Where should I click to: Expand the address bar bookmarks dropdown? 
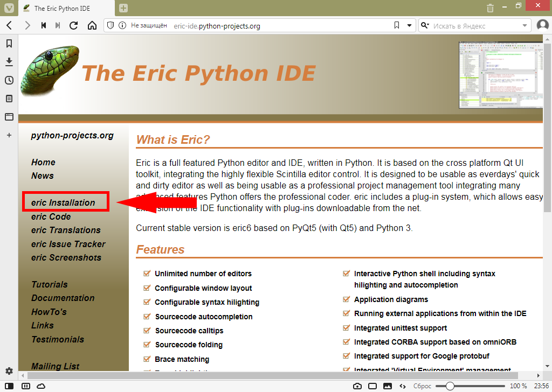[409, 25]
